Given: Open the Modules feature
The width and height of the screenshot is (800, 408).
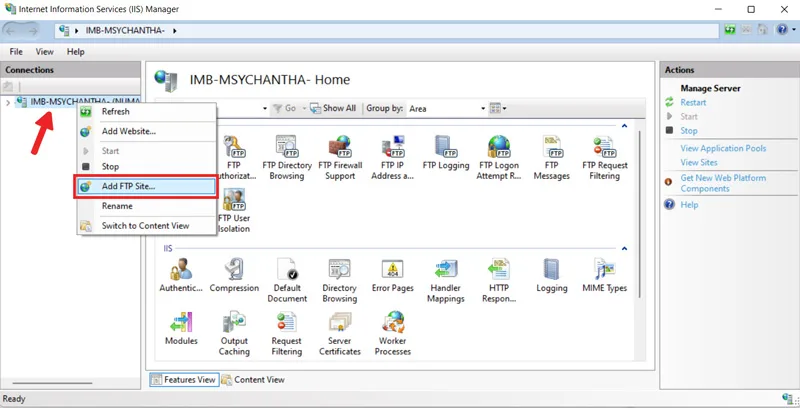Looking at the screenshot, I should pyautogui.click(x=181, y=328).
